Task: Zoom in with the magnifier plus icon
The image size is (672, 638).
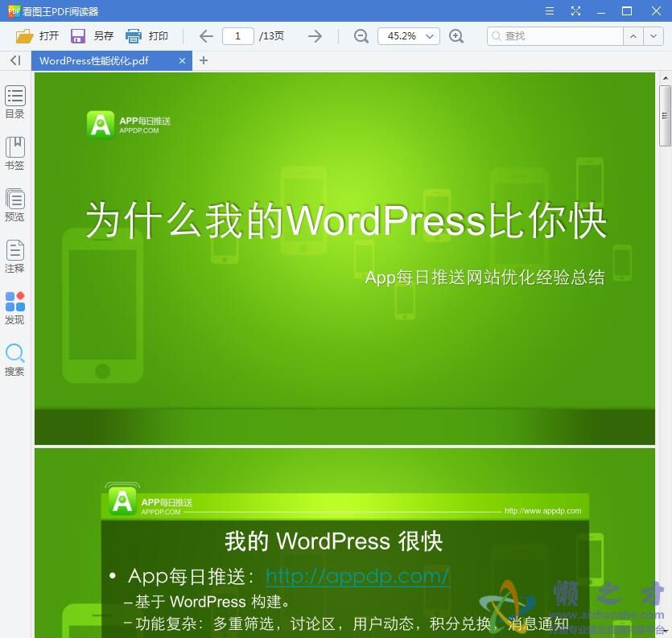Action: (x=456, y=35)
